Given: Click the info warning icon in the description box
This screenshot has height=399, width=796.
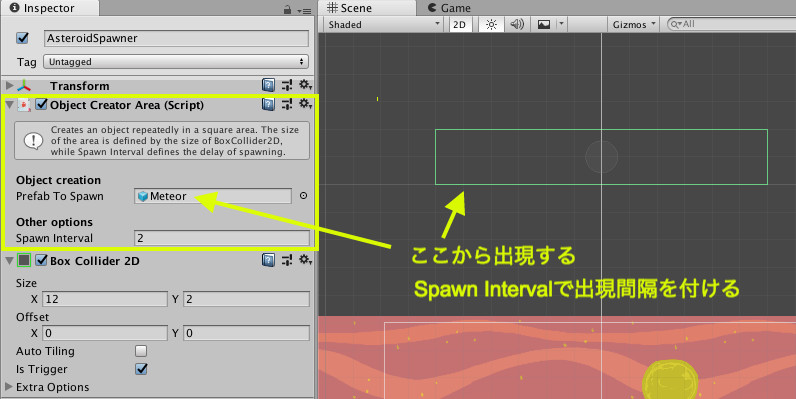Looking at the screenshot, I should coord(34,141).
